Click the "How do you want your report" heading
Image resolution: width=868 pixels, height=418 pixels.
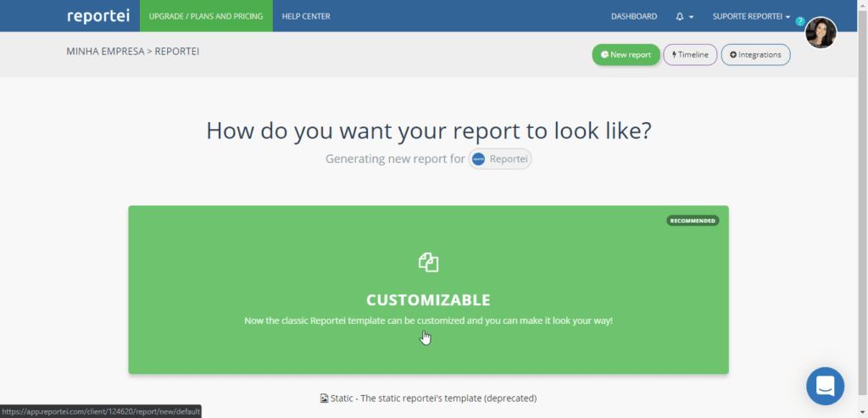[x=428, y=131]
